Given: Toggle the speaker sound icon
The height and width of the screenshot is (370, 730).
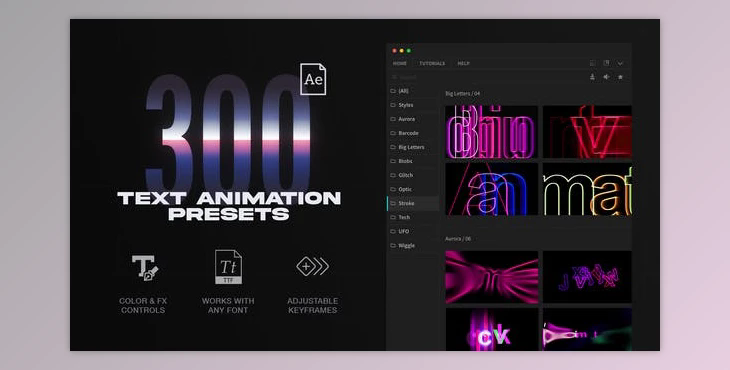Looking at the screenshot, I should (x=606, y=77).
